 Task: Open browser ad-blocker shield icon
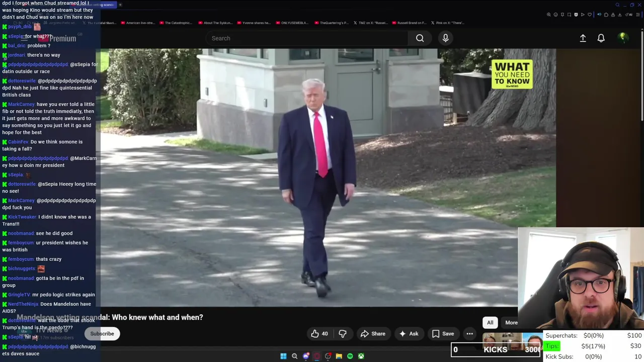pyautogui.click(x=576, y=15)
